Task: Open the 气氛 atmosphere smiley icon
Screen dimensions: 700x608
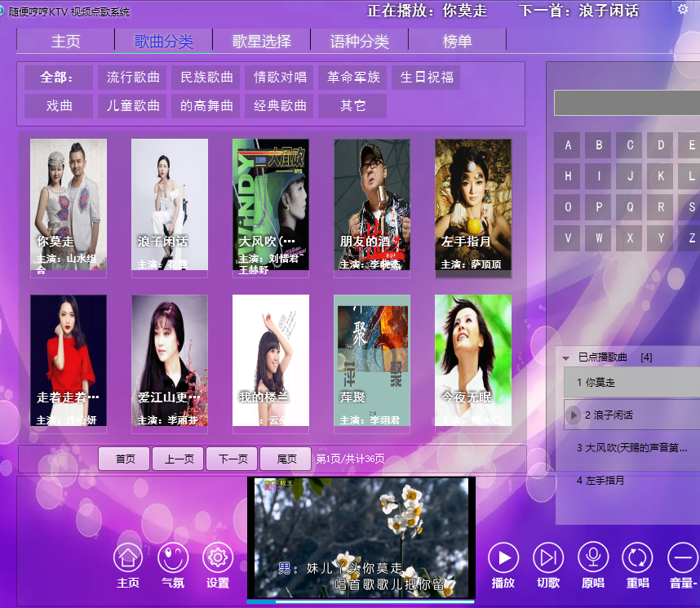Action: [172, 558]
